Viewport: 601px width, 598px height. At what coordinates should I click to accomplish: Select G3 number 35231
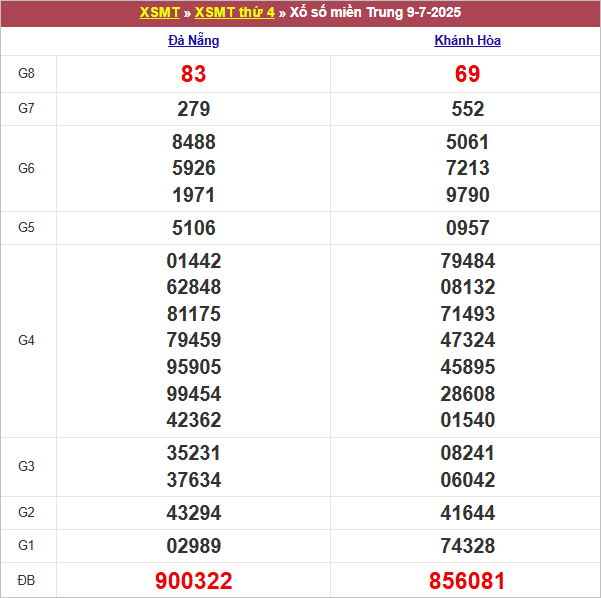point(194,453)
